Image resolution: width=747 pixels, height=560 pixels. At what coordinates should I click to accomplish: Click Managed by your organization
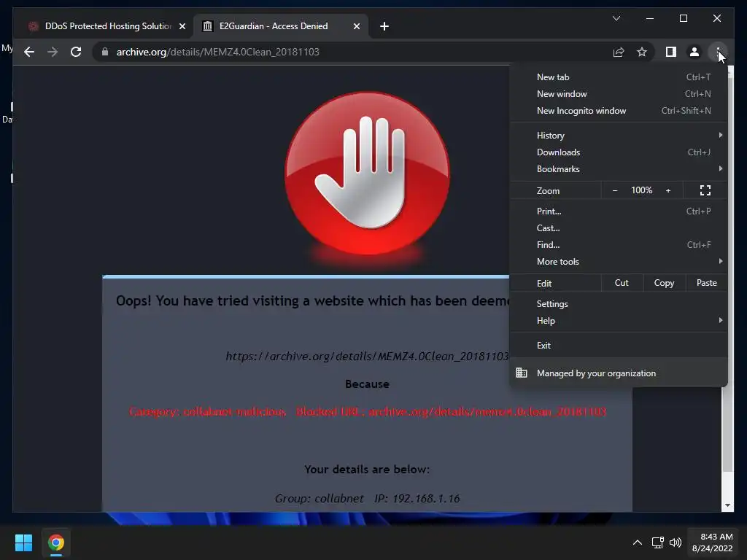619,373
